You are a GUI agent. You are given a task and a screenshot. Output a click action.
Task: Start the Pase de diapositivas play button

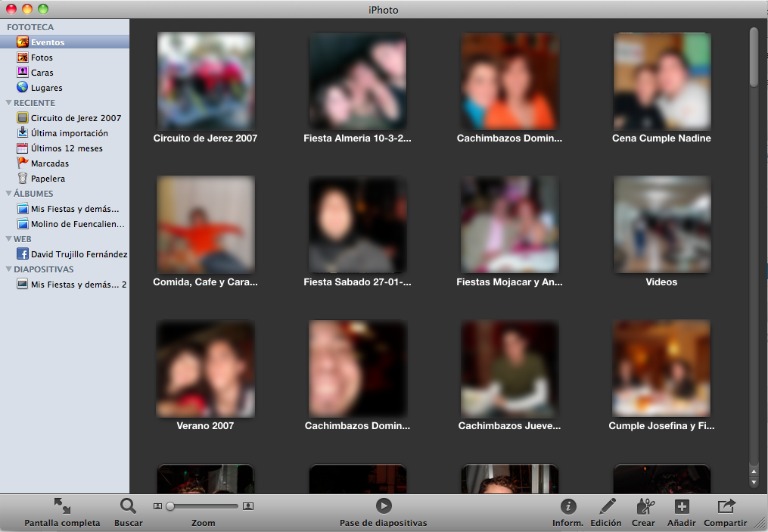(384, 506)
